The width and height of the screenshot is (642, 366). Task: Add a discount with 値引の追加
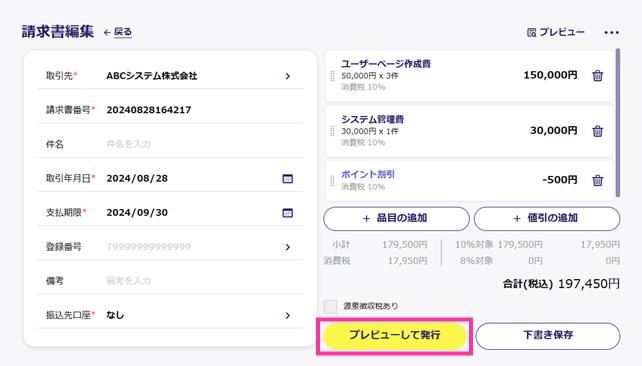[x=547, y=218]
